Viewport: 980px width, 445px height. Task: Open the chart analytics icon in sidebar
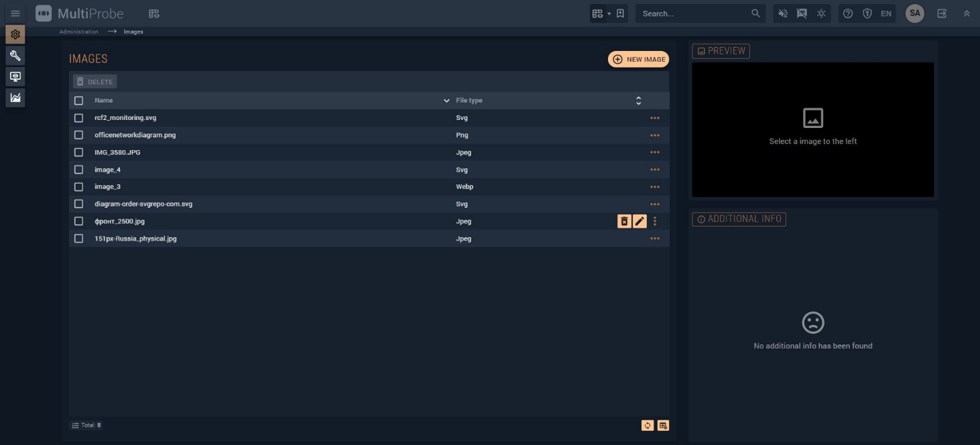(15, 98)
